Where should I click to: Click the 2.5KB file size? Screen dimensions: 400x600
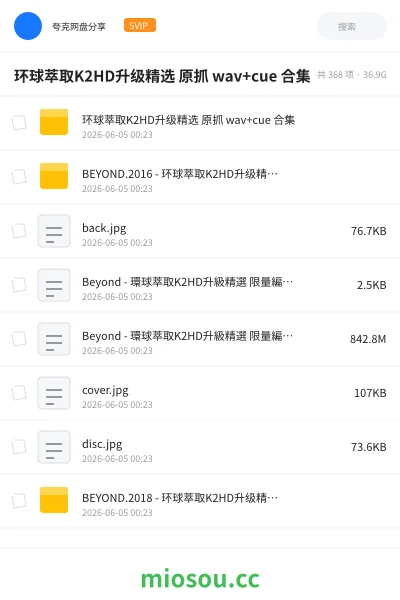click(x=372, y=285)
